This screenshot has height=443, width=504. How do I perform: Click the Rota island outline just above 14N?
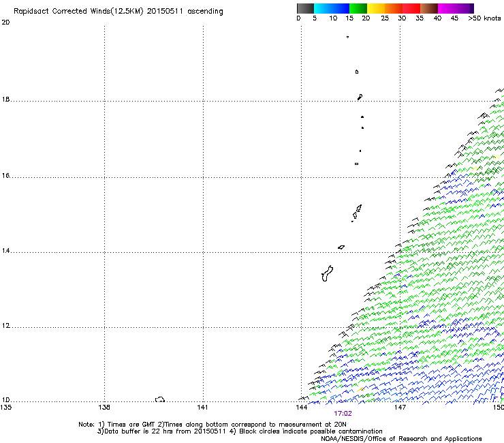[341, 247]
